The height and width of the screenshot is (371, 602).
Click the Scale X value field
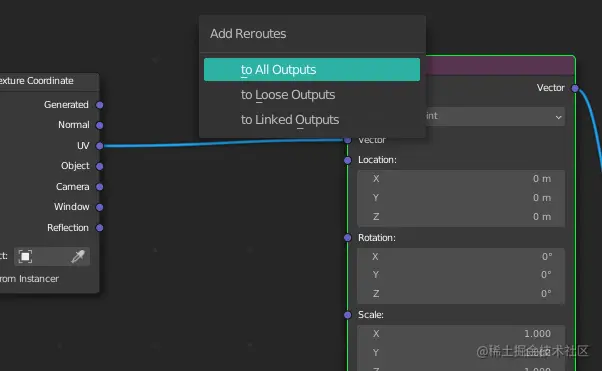click(461, 334)
